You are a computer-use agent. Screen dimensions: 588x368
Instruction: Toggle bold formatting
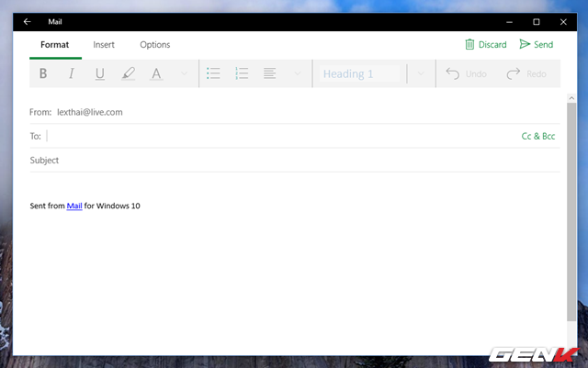43,73
